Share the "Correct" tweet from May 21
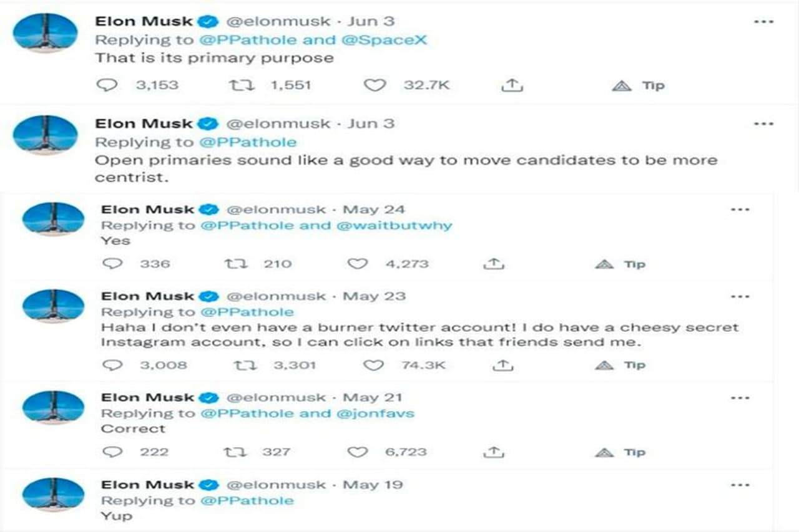 (x=493, y=452)
